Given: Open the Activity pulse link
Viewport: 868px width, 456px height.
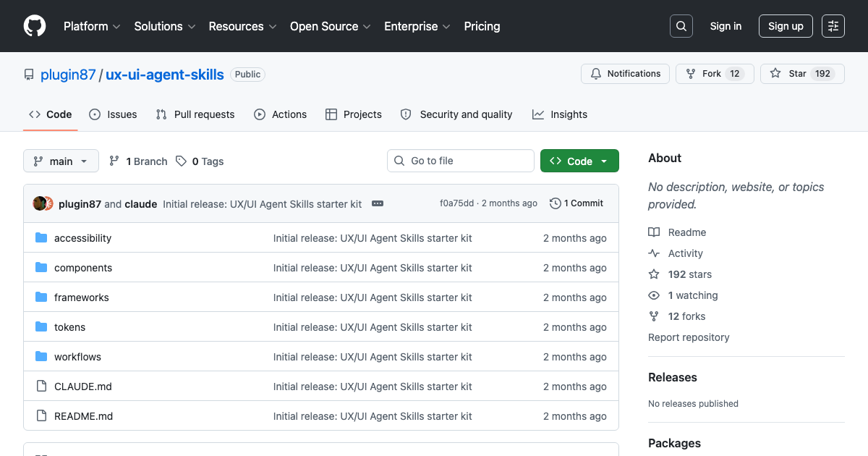Looking at the screenshot, I should click(676, 253).
